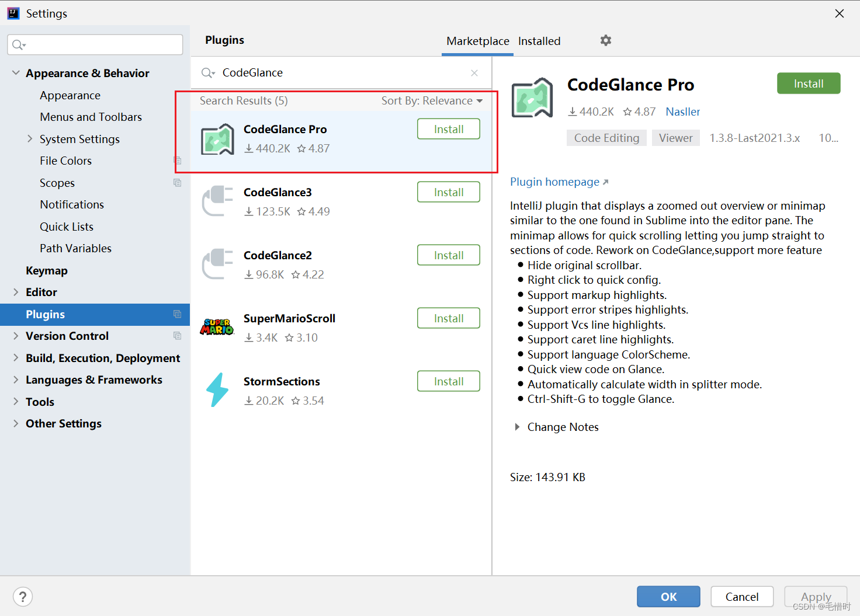Clear the CodeGlance search text
The width and height of the screenshot is (860, 616).
pos(474,73)
